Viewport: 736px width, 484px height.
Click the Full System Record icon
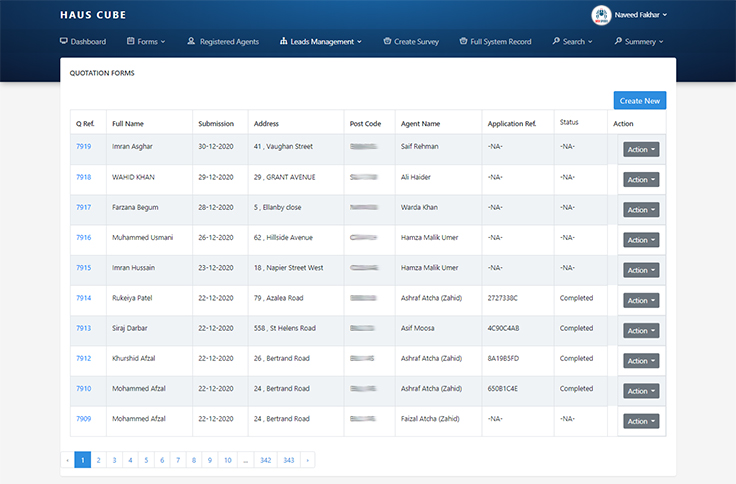[463, 42]
